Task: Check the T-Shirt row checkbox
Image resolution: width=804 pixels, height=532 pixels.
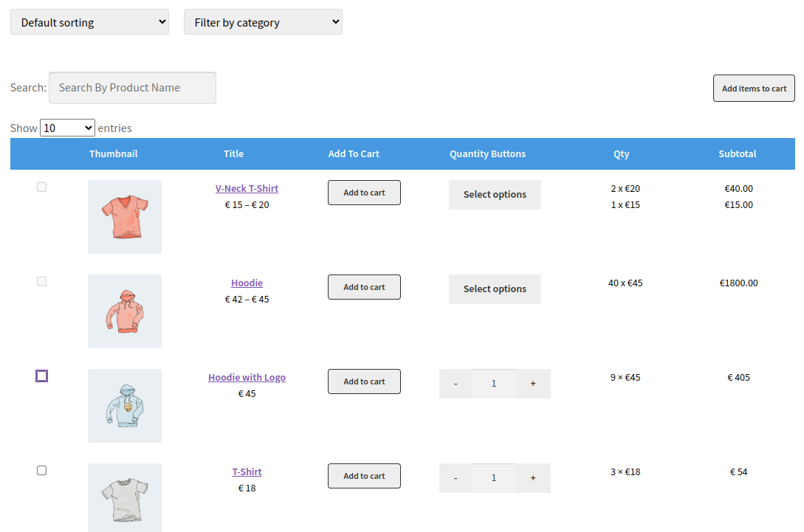Action: click(41, 470)
